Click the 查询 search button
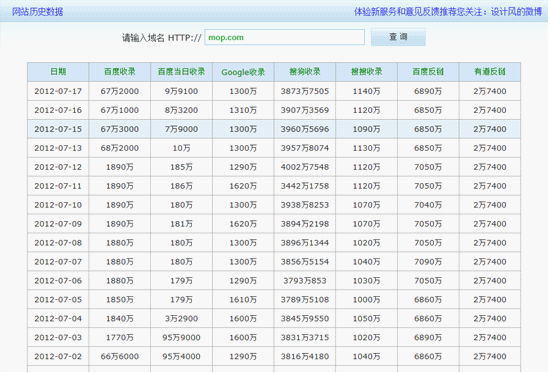The image size is (549, 373). point(398,37)
